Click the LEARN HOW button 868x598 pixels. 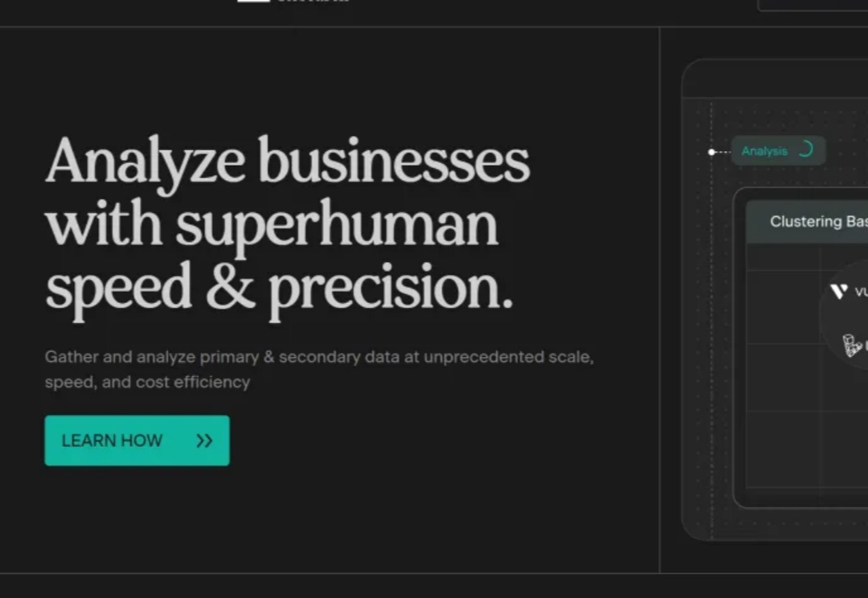(137, 440)
